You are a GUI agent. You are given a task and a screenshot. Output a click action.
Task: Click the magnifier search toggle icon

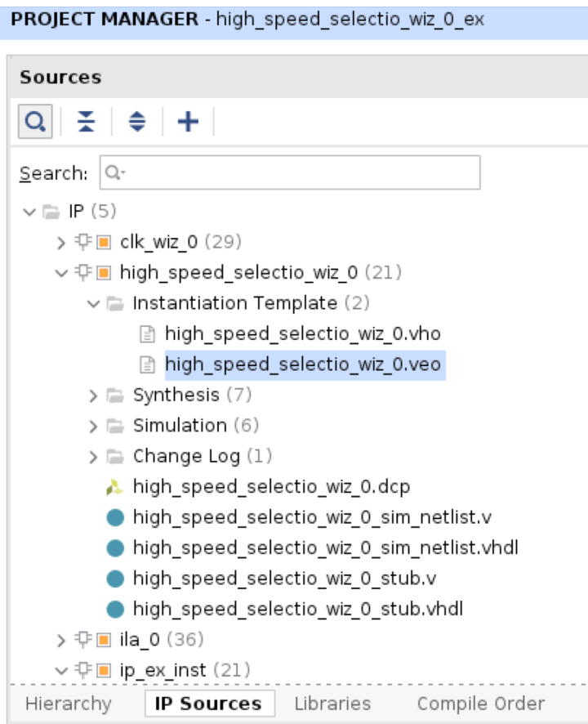tap(34, 123)
